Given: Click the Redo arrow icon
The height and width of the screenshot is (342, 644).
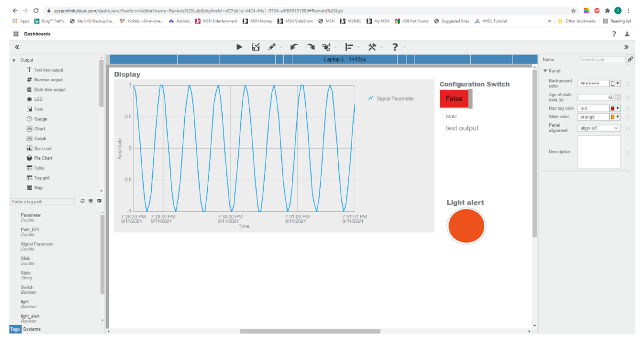Looking at the screenshot, I should click(311, 47).
